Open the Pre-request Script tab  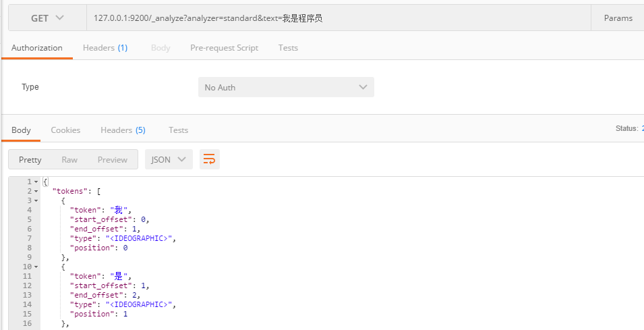tap(225, 48)
